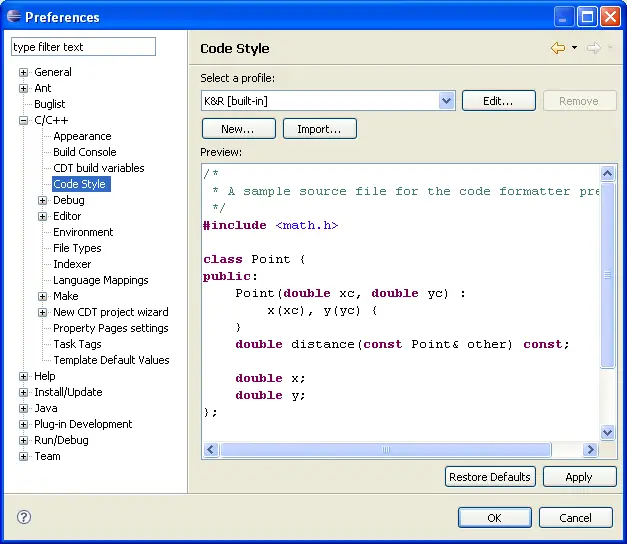Screen dimensions: 627x544
Task: Open the Indexer preference page
Action: 72,264
